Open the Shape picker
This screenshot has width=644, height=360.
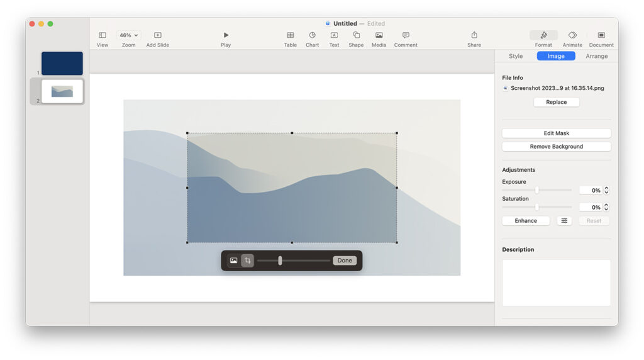click(356, 35)
